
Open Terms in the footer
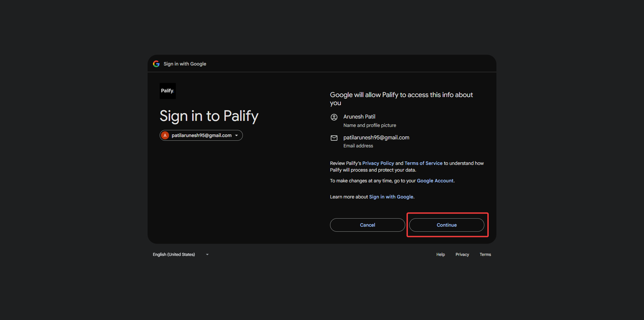pos(485,255)
